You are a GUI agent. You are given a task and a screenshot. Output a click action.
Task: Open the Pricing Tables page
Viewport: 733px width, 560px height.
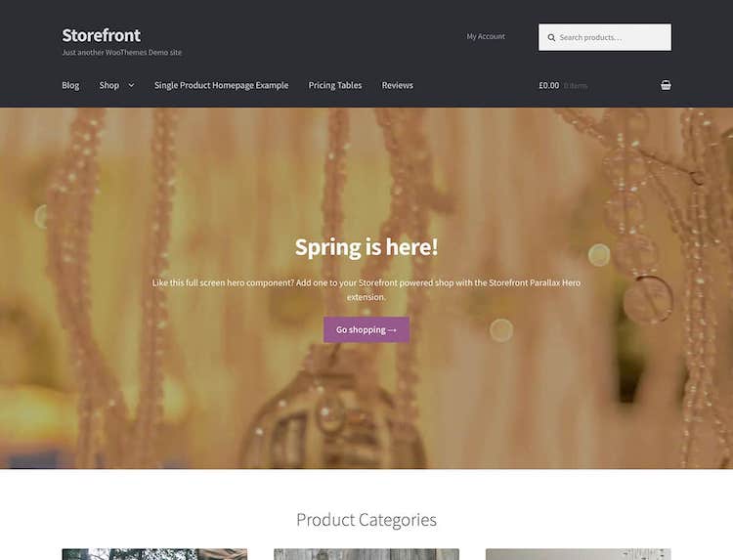[334, 85]
